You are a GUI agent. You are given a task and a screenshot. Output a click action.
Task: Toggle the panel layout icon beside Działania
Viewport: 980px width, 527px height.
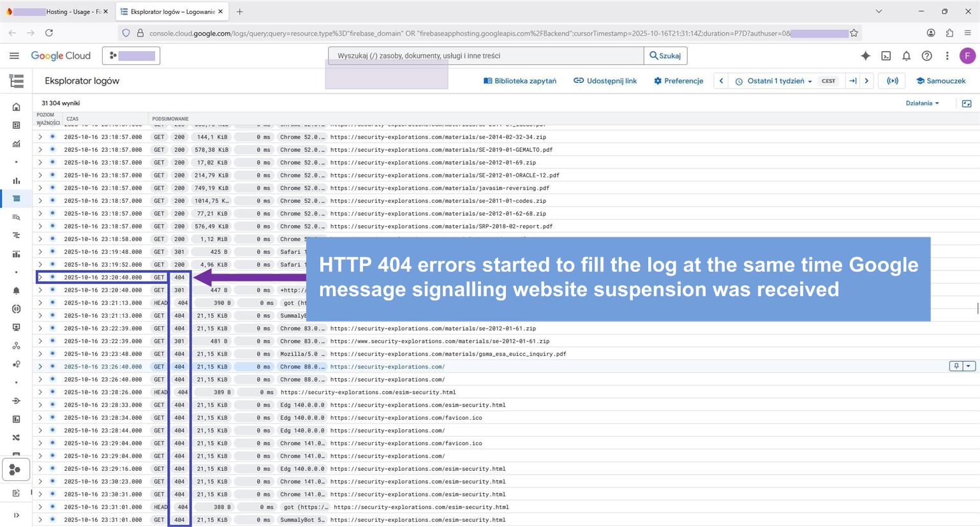point(967,103)
